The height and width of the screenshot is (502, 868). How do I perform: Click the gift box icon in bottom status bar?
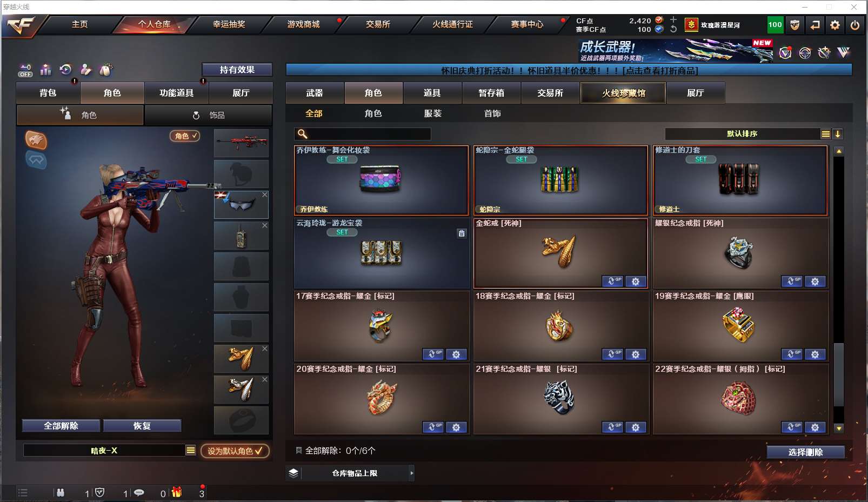[x=177, y=492]
